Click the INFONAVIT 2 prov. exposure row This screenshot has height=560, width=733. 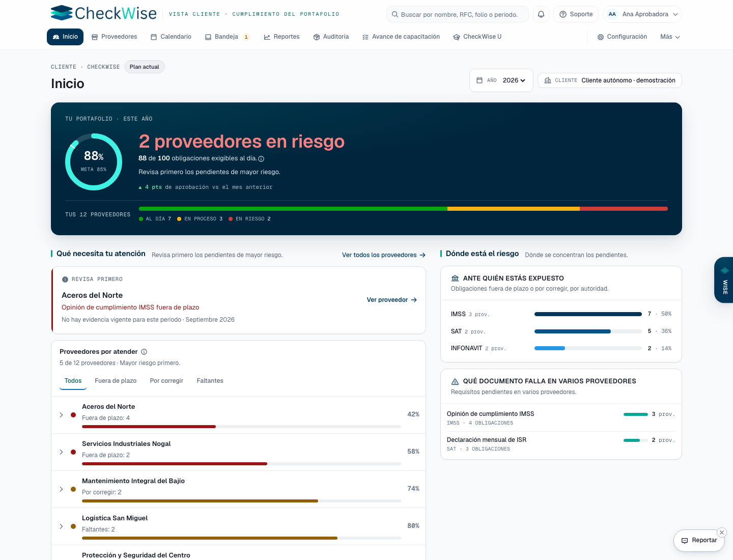561,348
